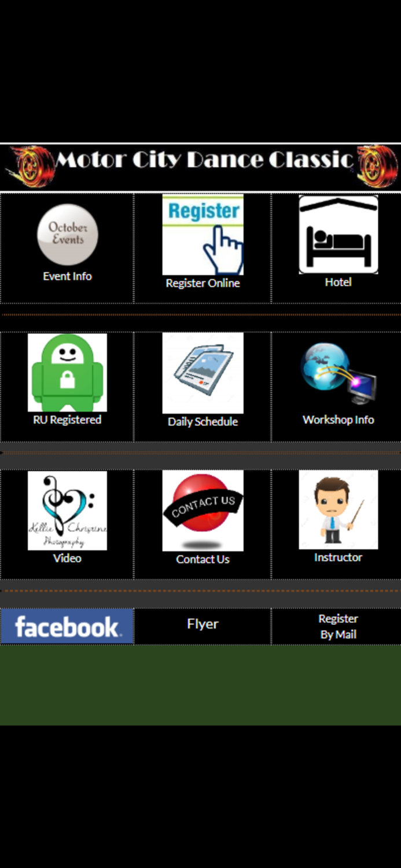Open the Daily Schedule brochure icon
Image resolution: width=401 pixels, height=868 pixels.
[203, 373]
